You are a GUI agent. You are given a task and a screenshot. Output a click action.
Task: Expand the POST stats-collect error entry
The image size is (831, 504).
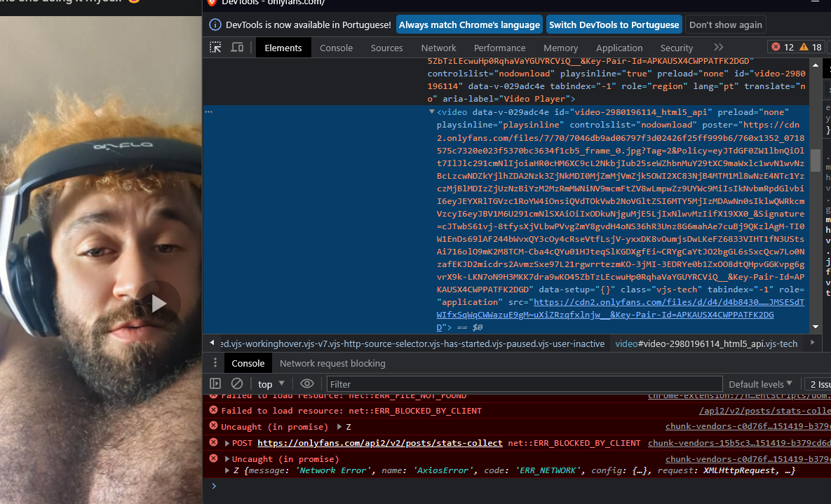[x=227, y=443]
